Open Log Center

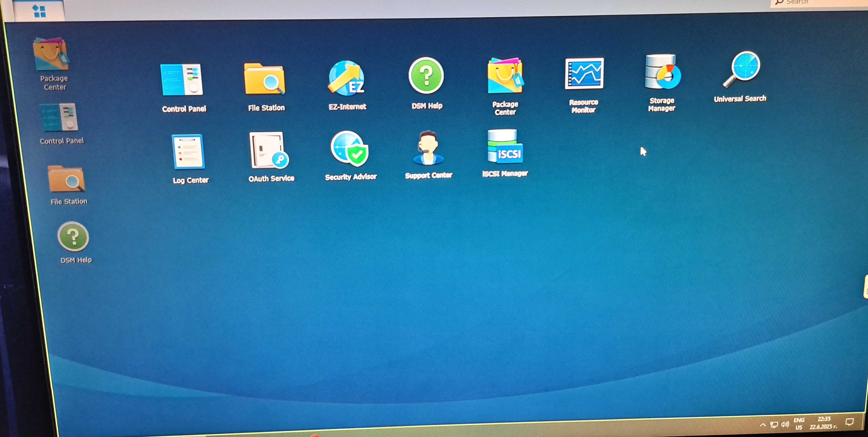pos(190,159)
